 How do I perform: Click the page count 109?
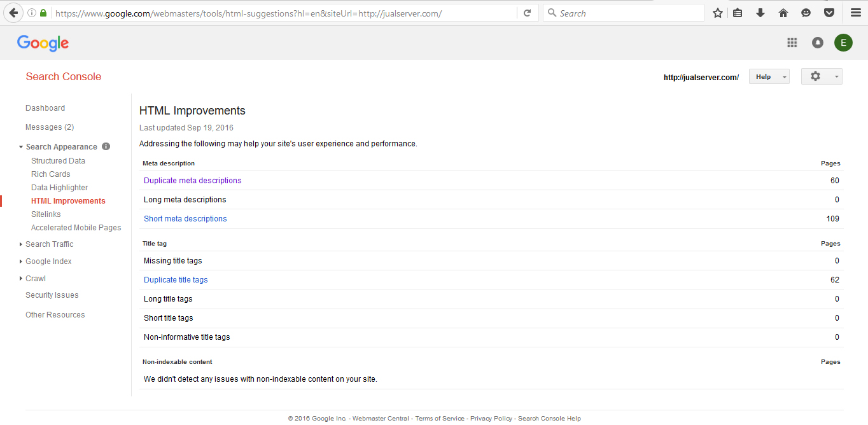pos(832,219)
